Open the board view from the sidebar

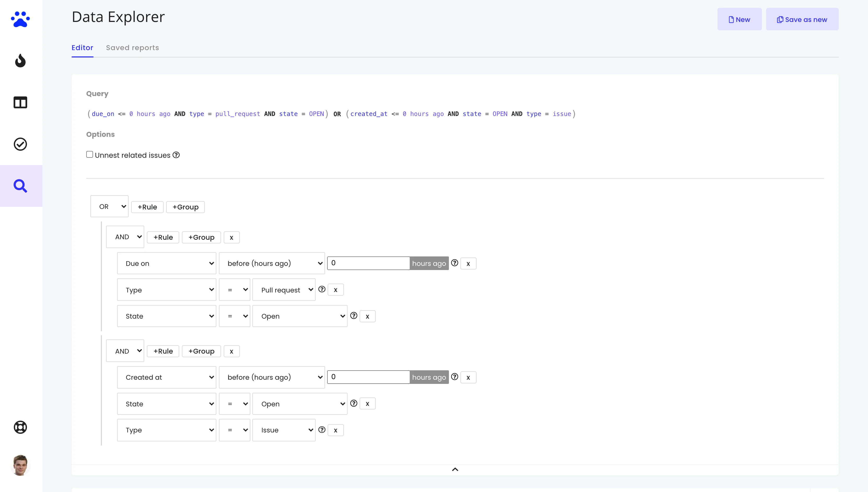(20, 102)
